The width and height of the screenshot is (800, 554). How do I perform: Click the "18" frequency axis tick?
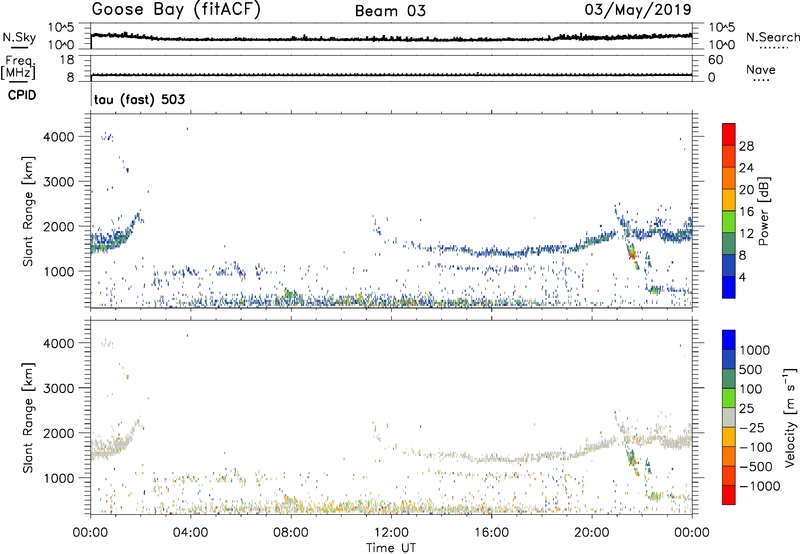tap(67, 60)
